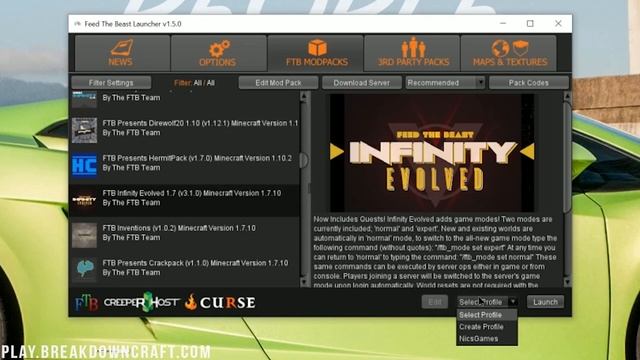Click the FTB Inventions pack icon
Viewport: 640px width, 360px height.
coord(84,235)
